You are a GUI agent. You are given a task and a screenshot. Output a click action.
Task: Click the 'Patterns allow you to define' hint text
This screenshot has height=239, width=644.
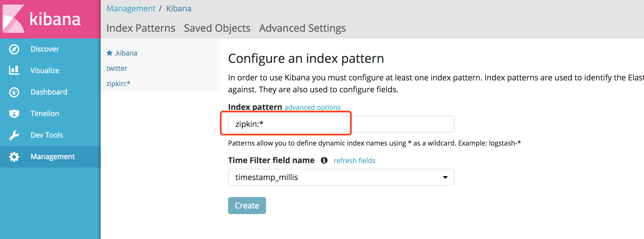click(x=374, y=143)
